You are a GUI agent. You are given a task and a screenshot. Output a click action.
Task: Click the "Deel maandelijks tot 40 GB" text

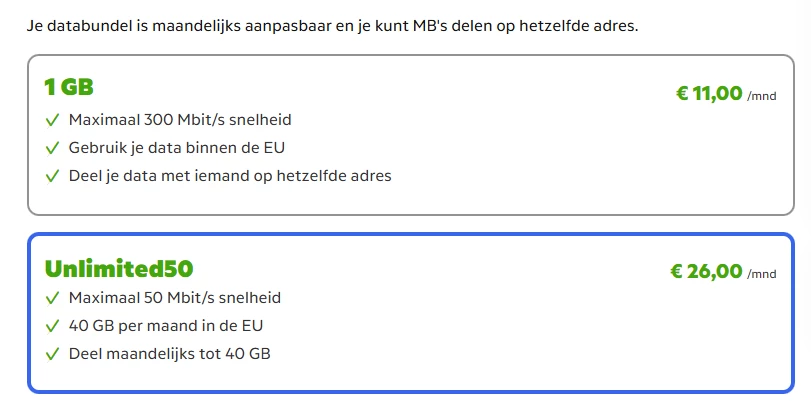coord(169,354)
